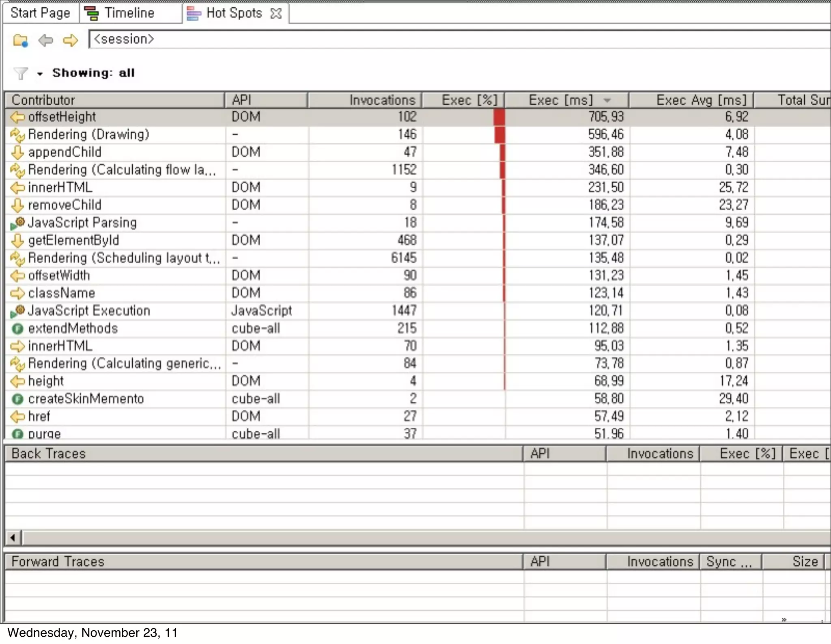The image size is (831, 644).
Task: Open the Start Page tab
Action: tap(40, 13)
